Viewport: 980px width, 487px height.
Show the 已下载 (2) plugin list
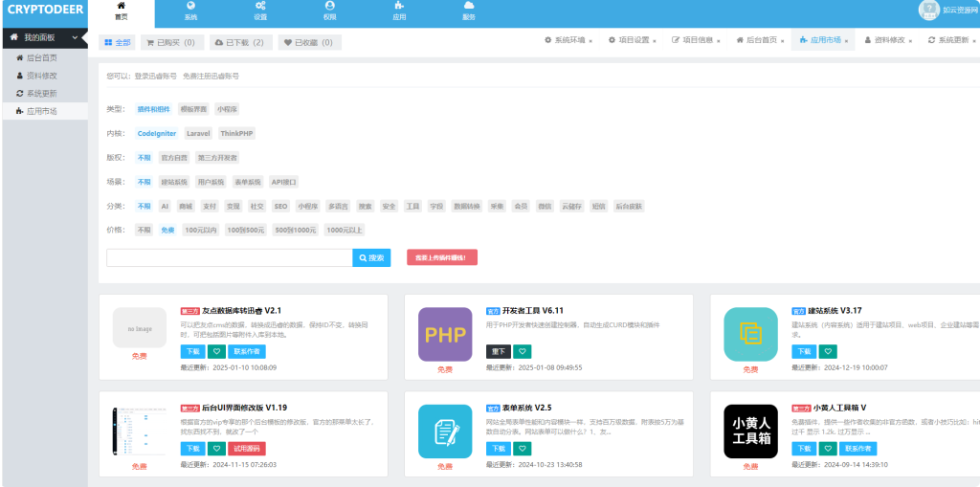[x=241, y=43]
